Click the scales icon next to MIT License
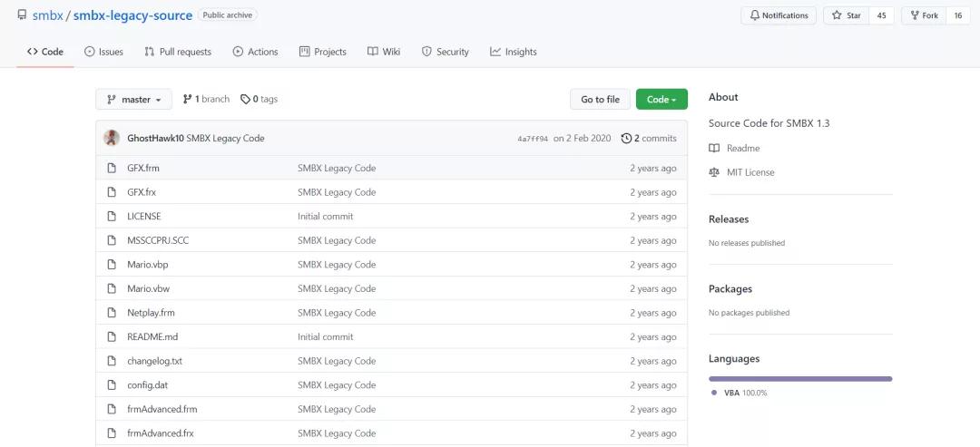 pyautogui.click(x=714, y=172)
